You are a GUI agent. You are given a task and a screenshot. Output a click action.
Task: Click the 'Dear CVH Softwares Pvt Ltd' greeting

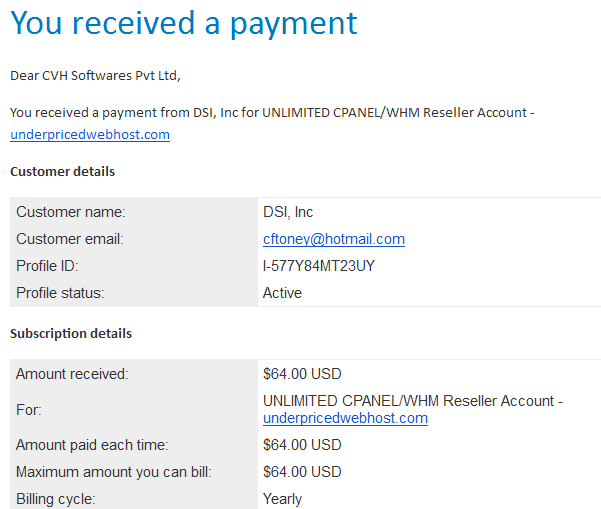pyautogui.click(x=95, y=76)
